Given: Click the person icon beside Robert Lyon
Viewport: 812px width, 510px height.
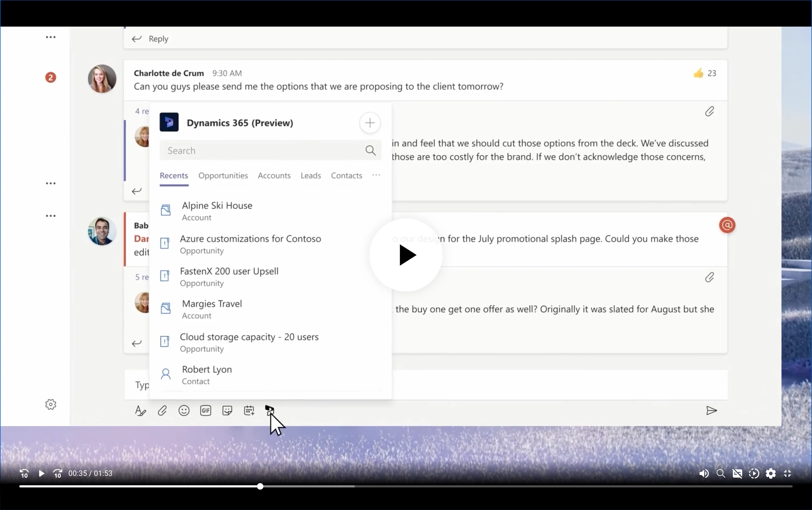Looking at the screenshot, I should [165, 374].
